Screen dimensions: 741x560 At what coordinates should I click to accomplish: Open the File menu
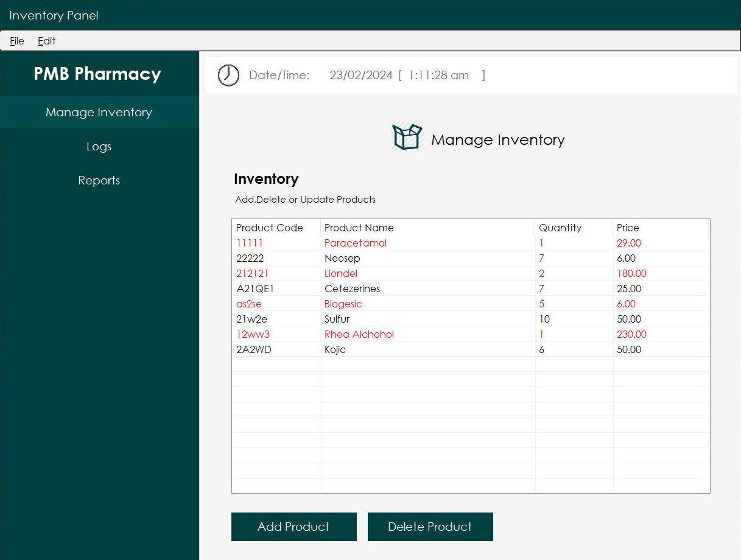17,41
